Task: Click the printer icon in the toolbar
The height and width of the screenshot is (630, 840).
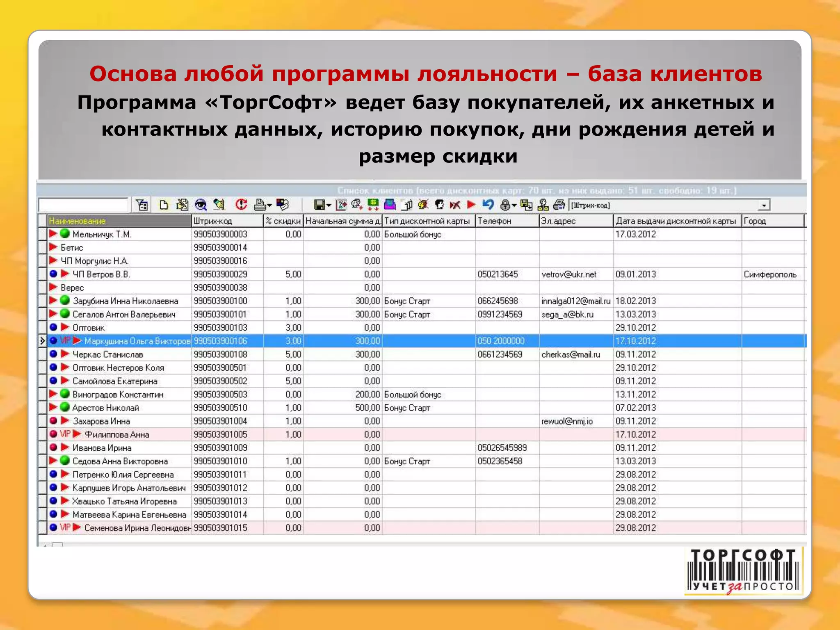Action: (260, 205)
